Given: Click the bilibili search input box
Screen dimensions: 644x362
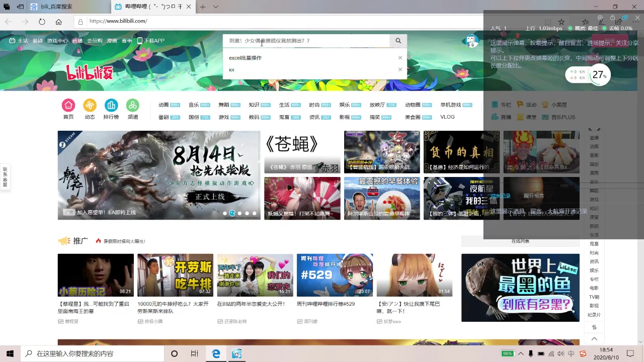Looking at the screenshot, I should [x=306, y=41].
